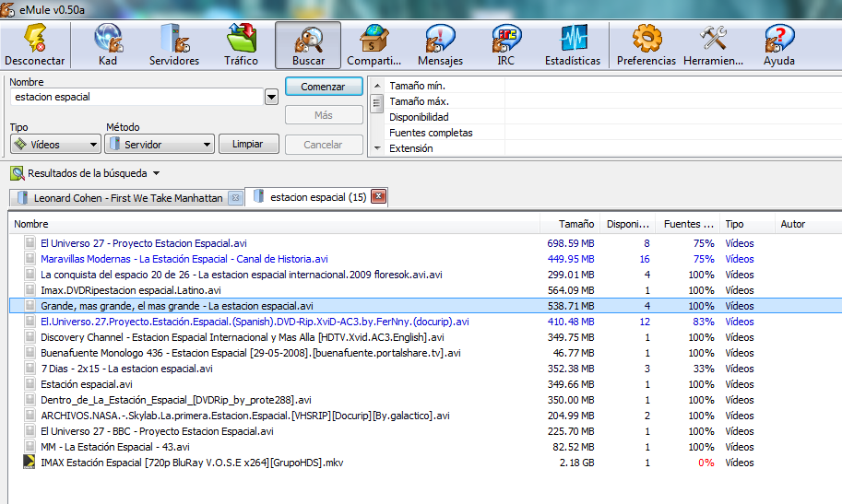Open the Método dropdown showing Servidor

(160, 145)
